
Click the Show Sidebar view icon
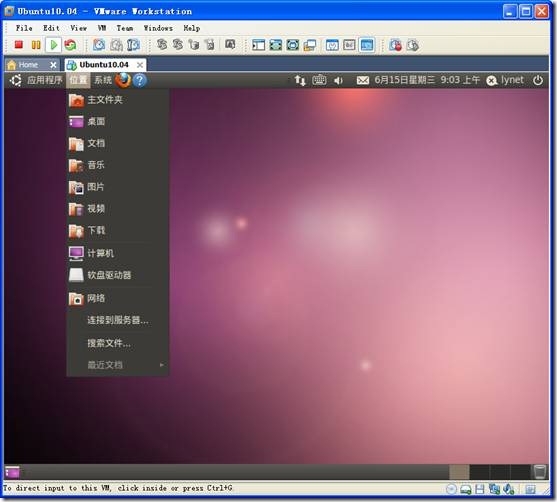259,45
